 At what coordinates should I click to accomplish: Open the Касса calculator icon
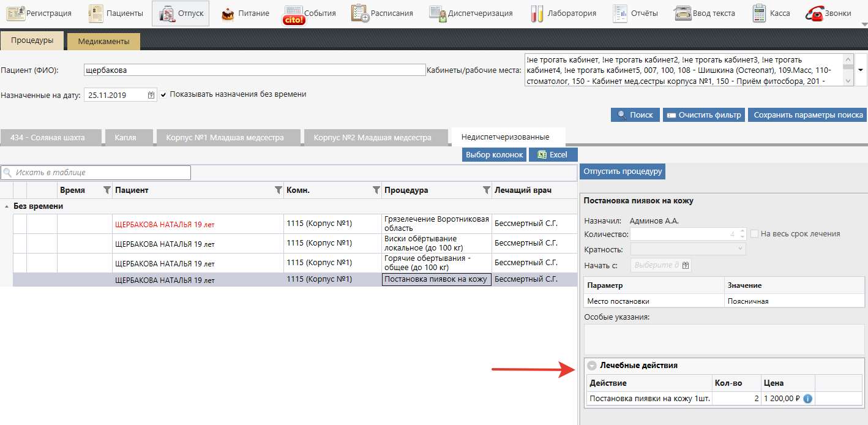click(x=760, y=13)
